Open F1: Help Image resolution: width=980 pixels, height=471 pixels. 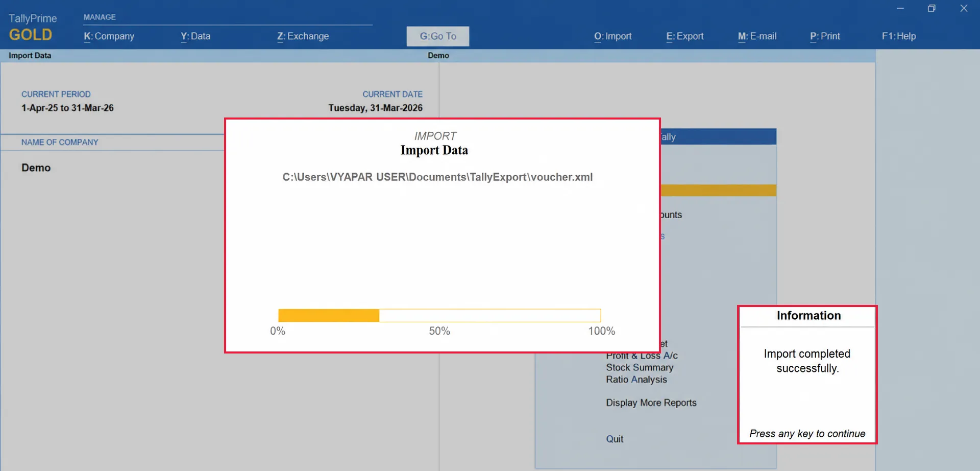pyautogui.click(x=899, y=36)
